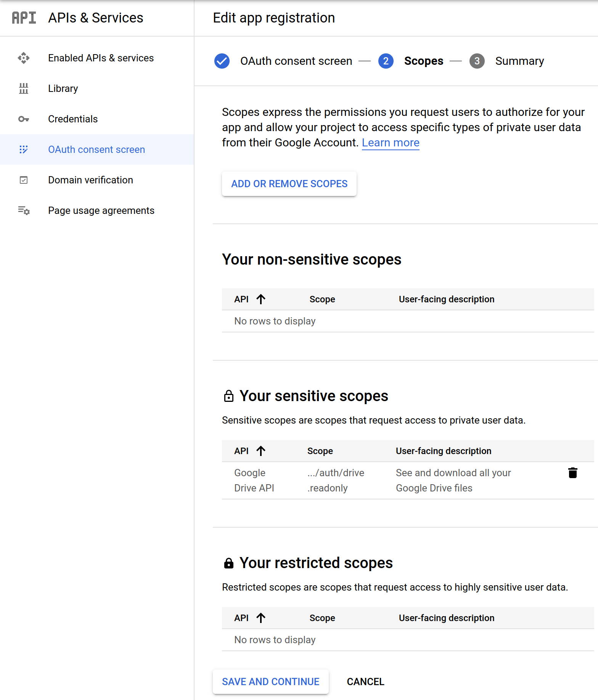Sort restricted scopes by API column arrow
Image resolution: width=598 pixels, height=700 pixels.
point(261,618)
